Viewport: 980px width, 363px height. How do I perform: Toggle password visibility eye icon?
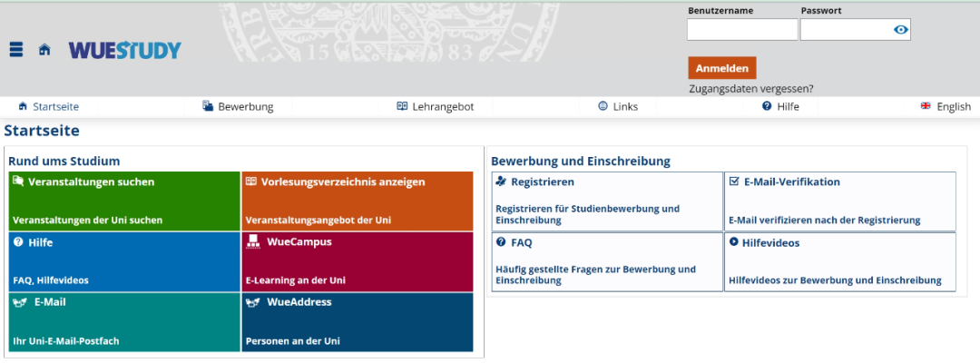[900, 30]
